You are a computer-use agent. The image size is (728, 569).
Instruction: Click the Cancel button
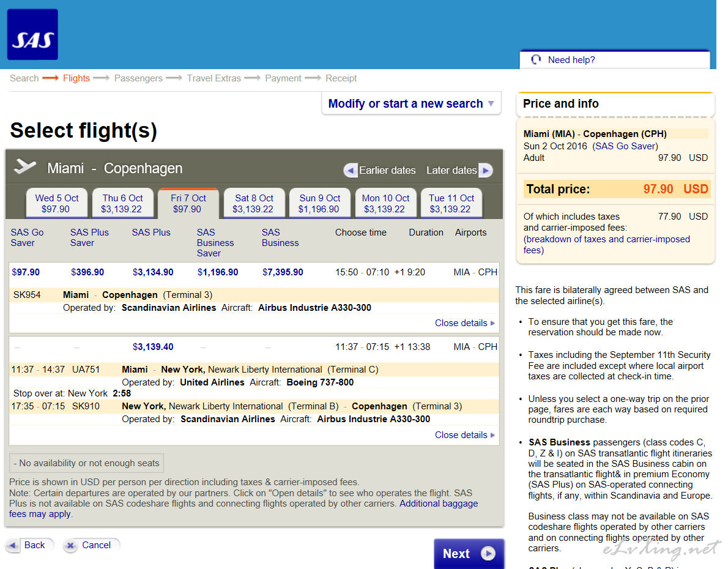click(91, 545)
